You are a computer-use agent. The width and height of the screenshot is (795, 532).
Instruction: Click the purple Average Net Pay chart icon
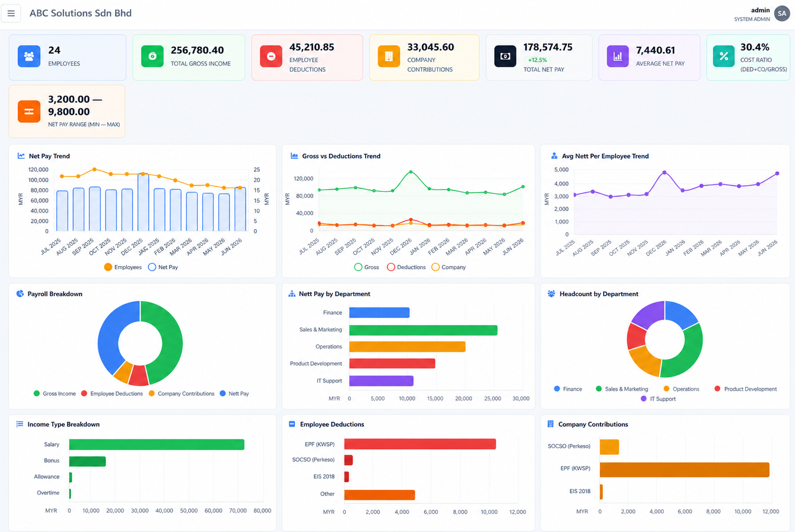(618, 56)
